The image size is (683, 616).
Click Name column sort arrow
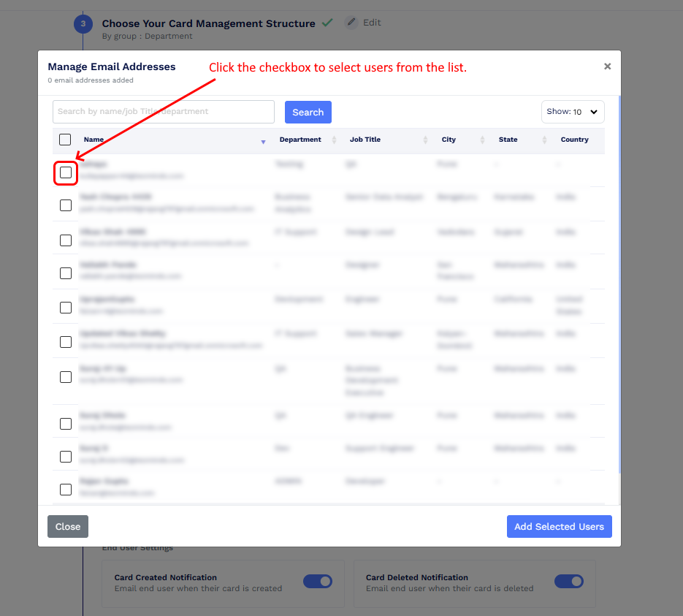(x=263, y=142)
